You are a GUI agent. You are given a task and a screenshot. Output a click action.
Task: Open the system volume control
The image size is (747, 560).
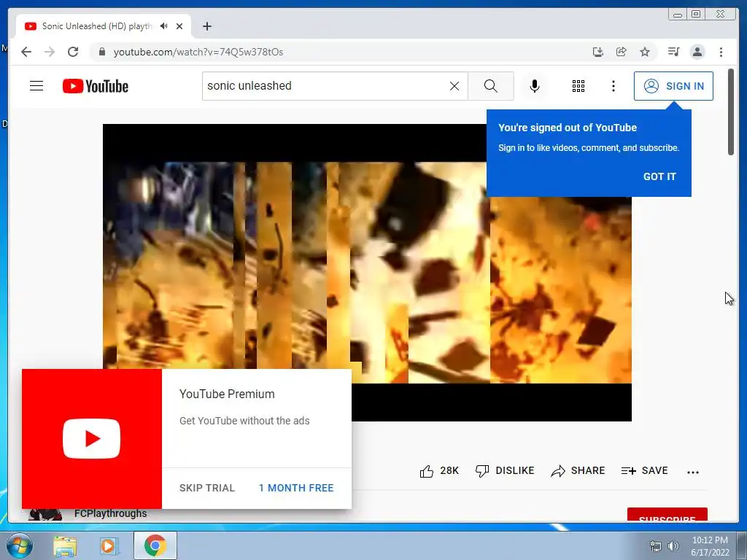click(x=673, y=546)
